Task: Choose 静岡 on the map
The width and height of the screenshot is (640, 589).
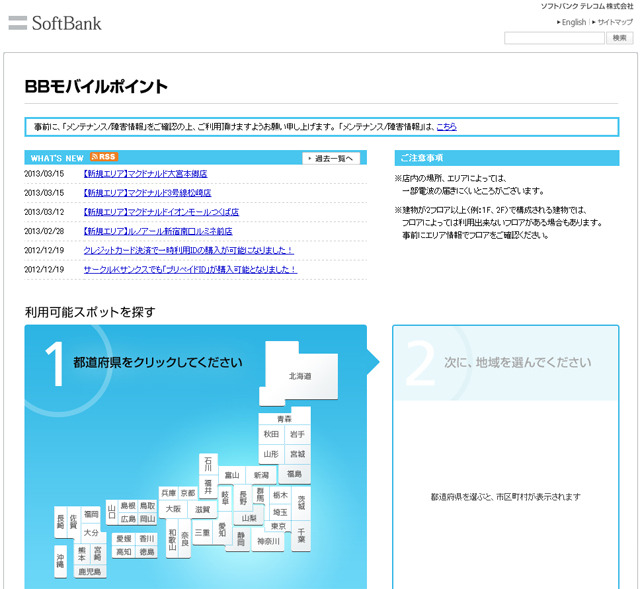Action: pos(241,539)
